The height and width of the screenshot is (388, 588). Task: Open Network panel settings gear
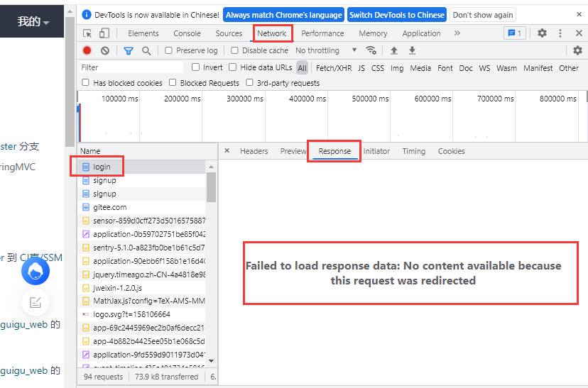577,50
